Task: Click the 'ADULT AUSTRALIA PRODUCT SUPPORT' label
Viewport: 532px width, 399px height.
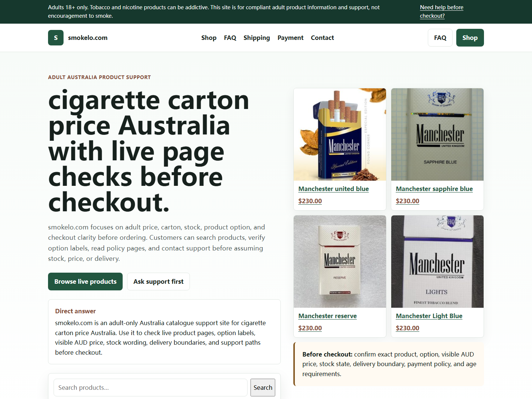Action: coord(99,77)
